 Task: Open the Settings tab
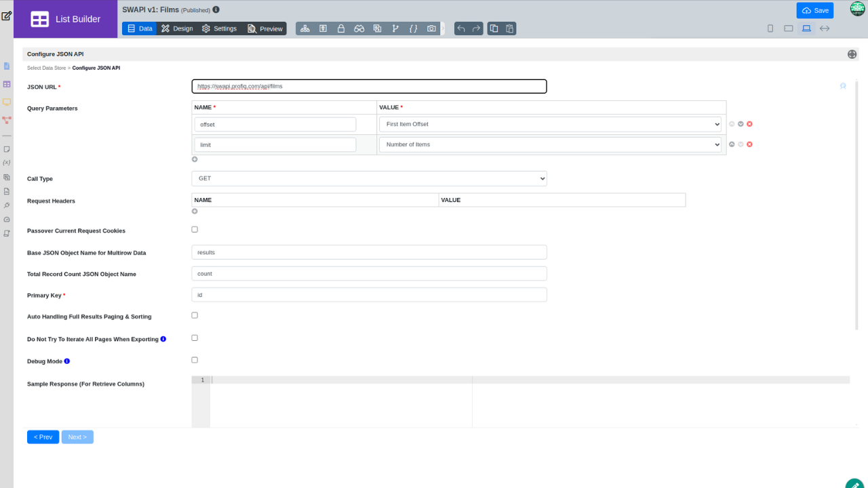click(x=219, y=28)
